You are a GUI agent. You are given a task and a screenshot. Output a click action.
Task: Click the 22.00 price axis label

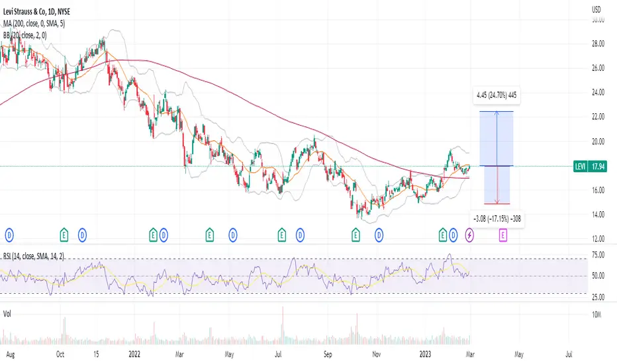click(x=598, y=117)
